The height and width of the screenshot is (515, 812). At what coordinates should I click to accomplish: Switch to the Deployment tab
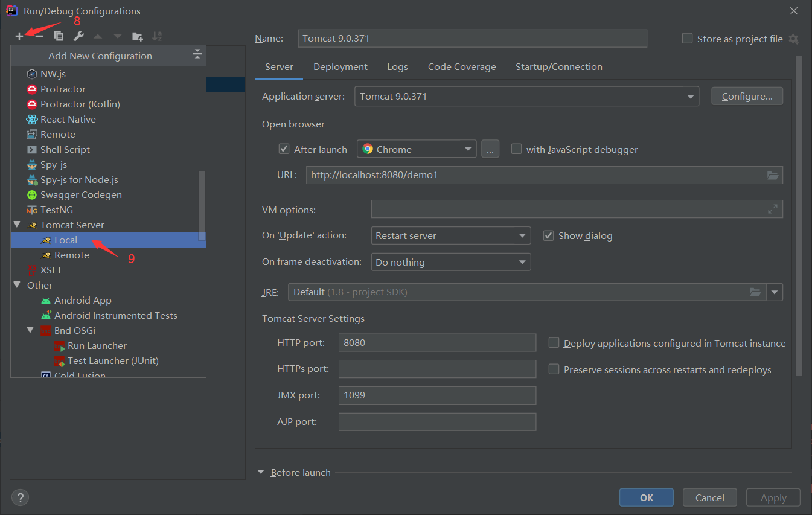tap(340, 67)
